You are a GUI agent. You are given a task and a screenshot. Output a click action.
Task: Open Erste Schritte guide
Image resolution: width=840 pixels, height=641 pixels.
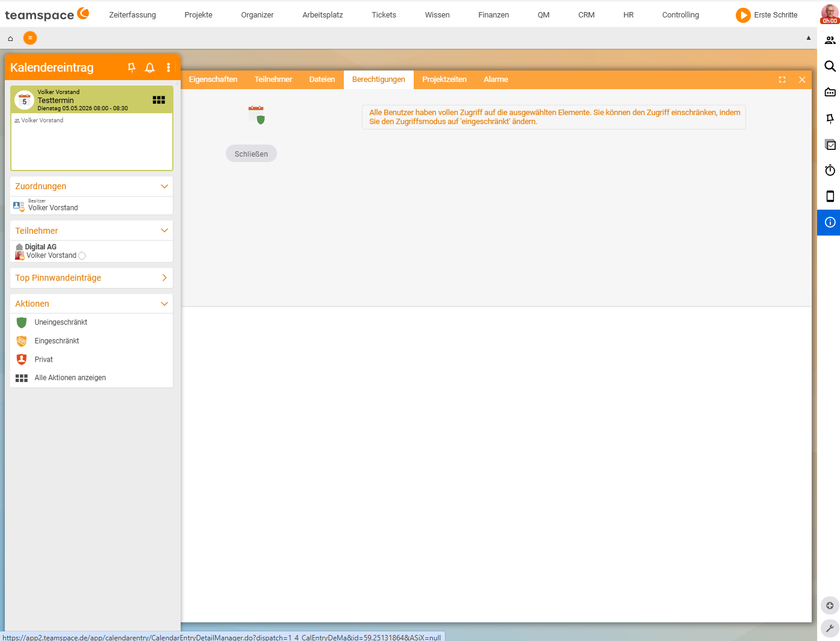767,15
